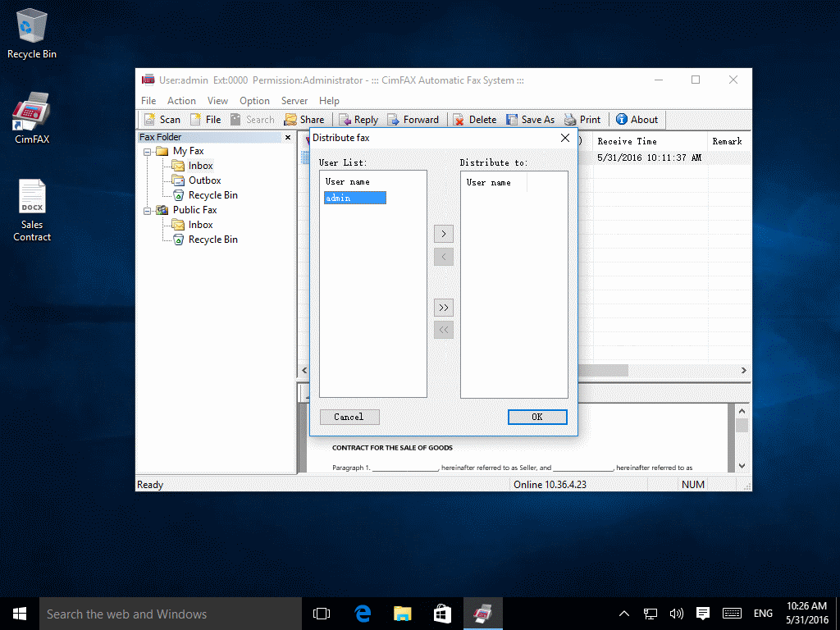Open the Windows Start menu
The height and width of the screenshot is (630, 840).
(x=20, y=614)
